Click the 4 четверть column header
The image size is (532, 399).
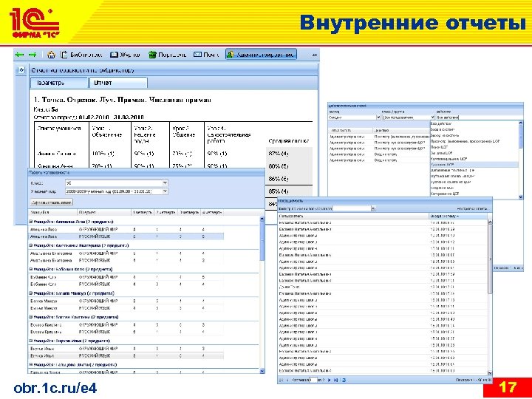[212, 212]
